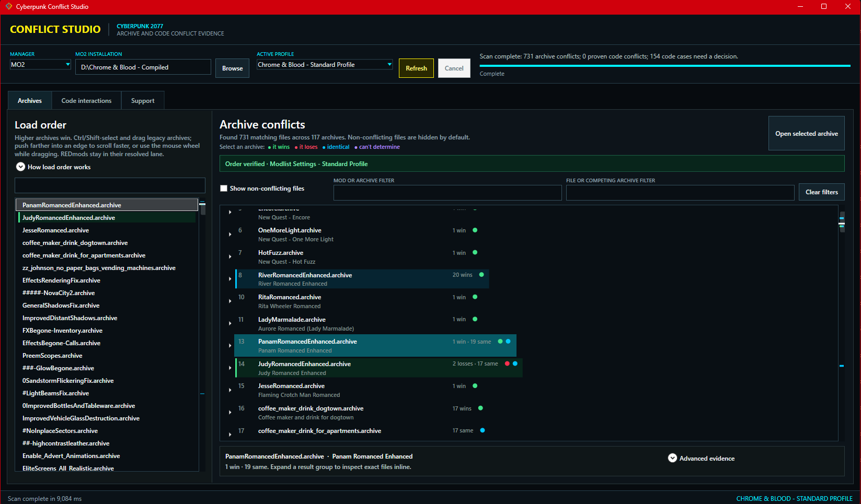Expand the RiverRomancedEnhanced.archive result group
Screen dimensions: 861x504
(x=230, y=279)
